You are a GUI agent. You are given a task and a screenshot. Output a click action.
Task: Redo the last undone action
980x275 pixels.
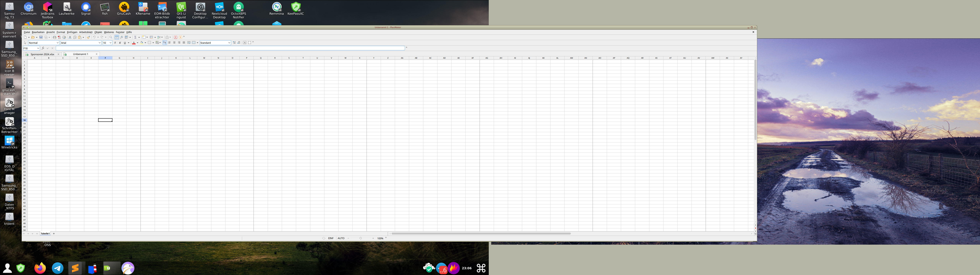[x=102, y=37]
